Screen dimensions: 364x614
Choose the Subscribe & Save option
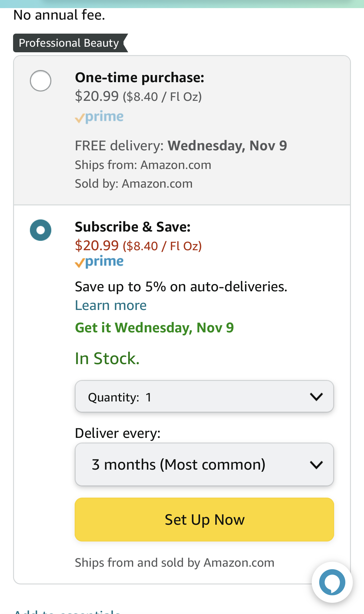pyautogui.click(x=40, y=230)
